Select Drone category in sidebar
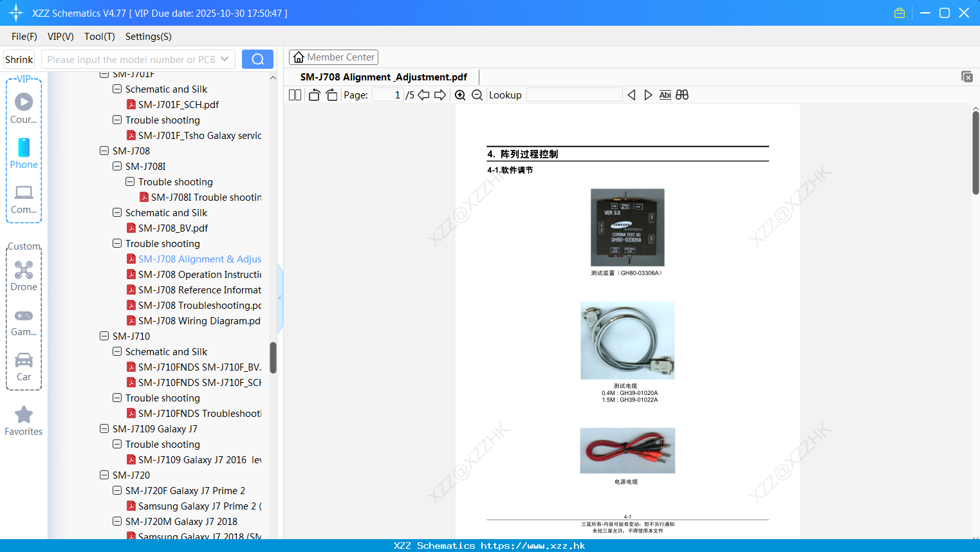 click(24, 275)
